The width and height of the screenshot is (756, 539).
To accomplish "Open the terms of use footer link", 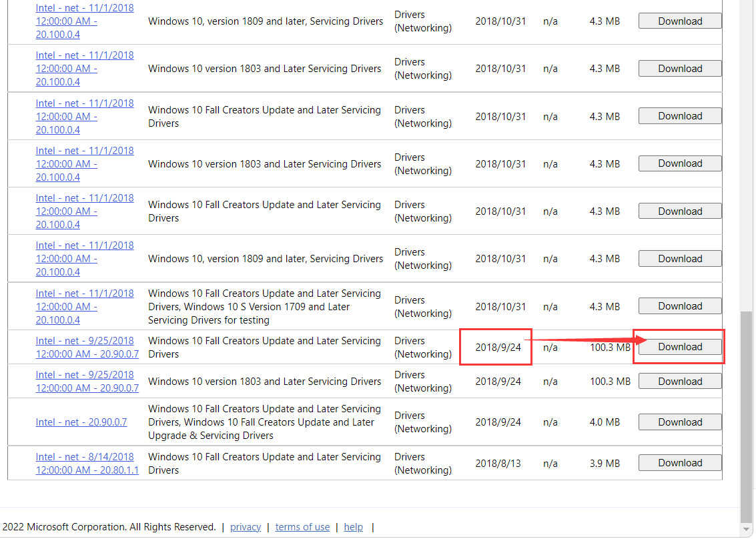I will pyautogui.click(x=302, y=527).
